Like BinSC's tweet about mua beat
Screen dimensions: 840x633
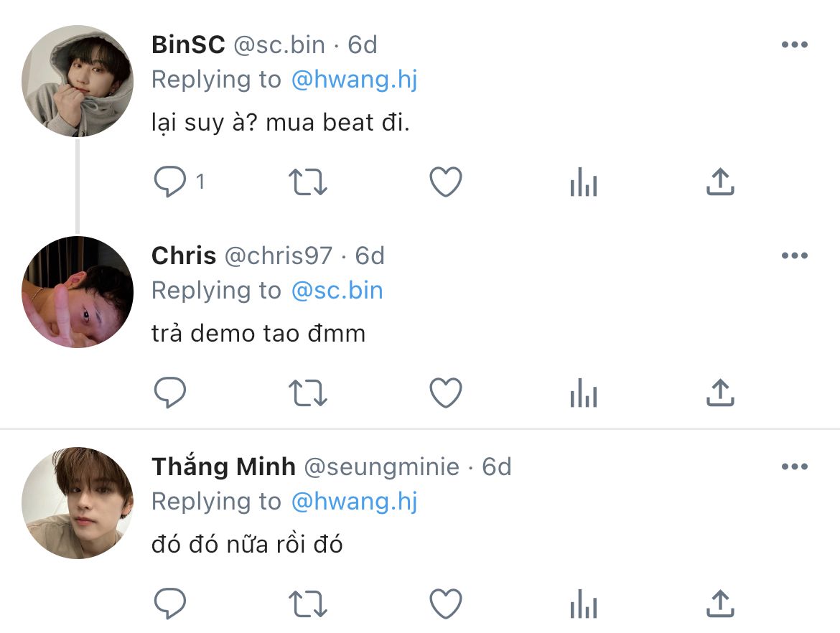[446, 182]
